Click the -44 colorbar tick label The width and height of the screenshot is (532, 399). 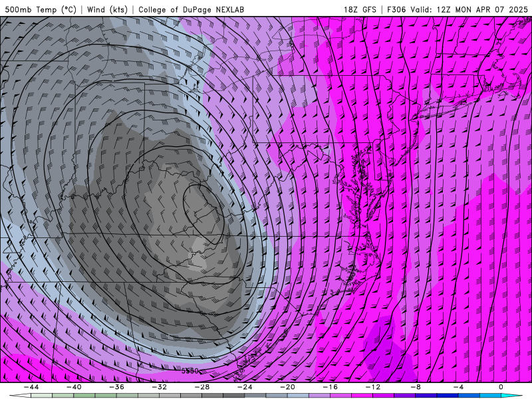(x=31, y=387)
